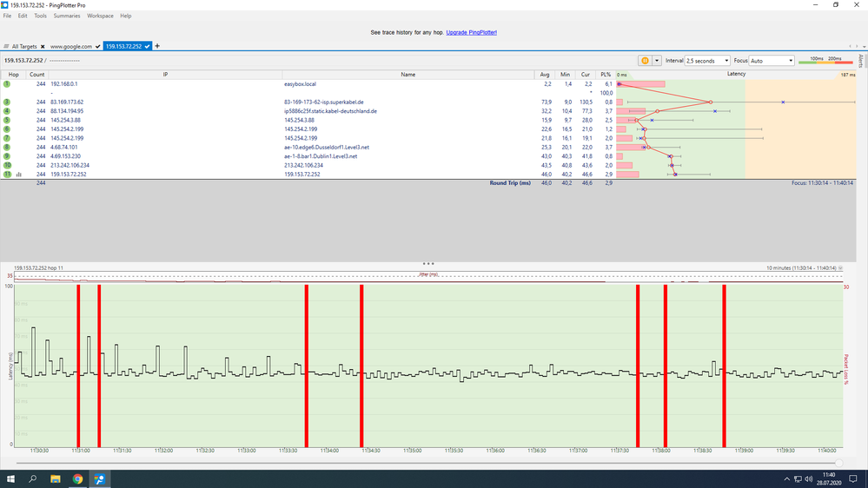The image size is (868, 488).
Task: Open the Summaries menu
Action: pos(66,16)
